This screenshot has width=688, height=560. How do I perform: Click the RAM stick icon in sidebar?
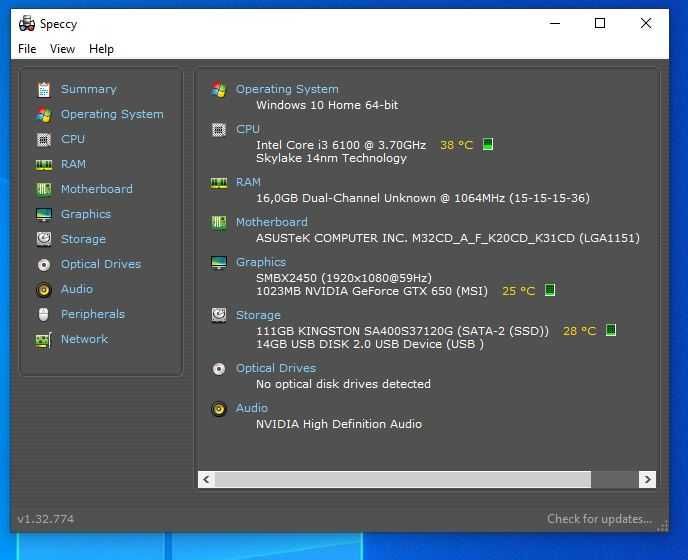[44, 165]
